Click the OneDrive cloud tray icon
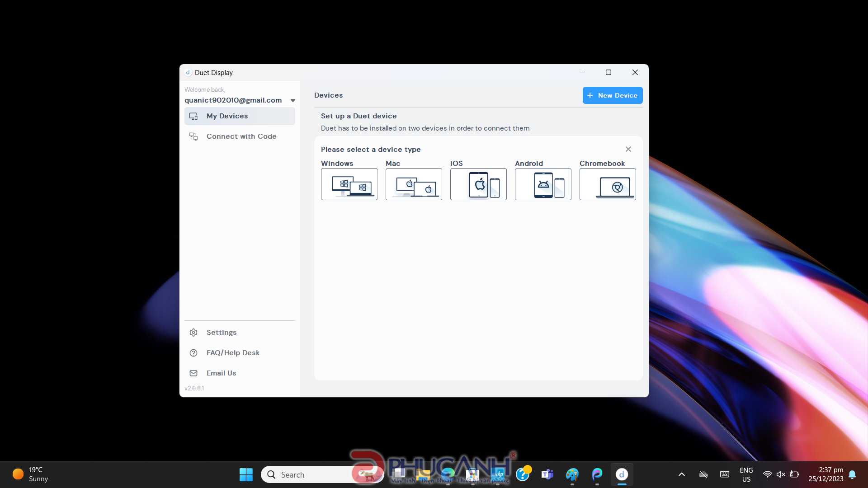The image size is (868, 488). point(703,474)
